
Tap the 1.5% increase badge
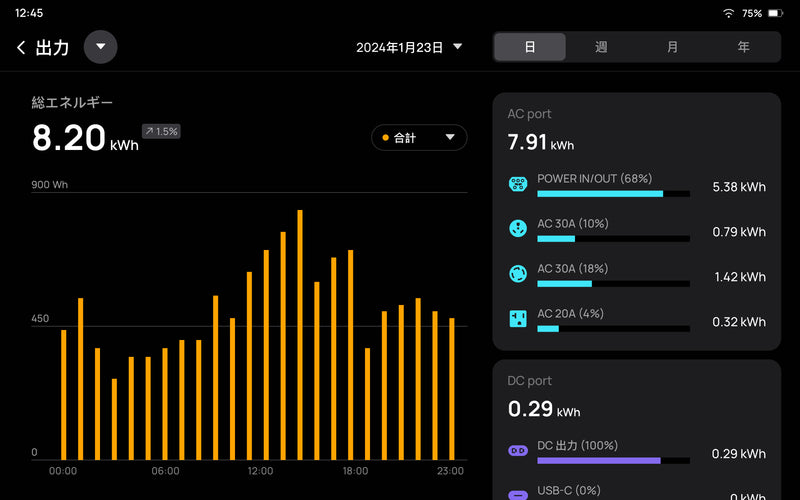(160, 131)
